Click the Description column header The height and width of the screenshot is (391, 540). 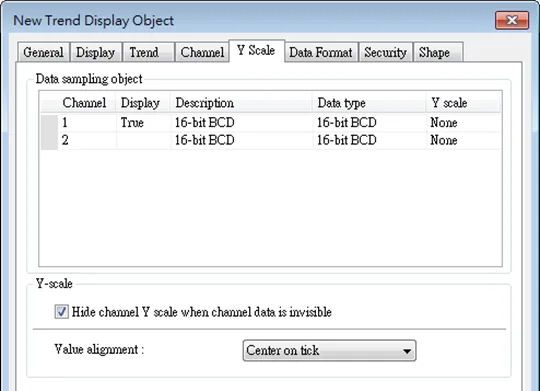click(x=241, y=103)
